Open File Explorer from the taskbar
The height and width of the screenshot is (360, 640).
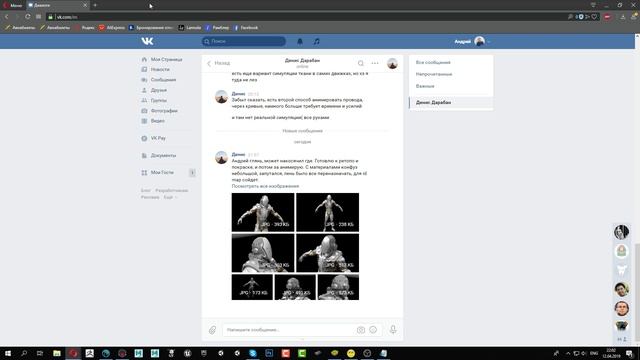(x=57, y=353)
